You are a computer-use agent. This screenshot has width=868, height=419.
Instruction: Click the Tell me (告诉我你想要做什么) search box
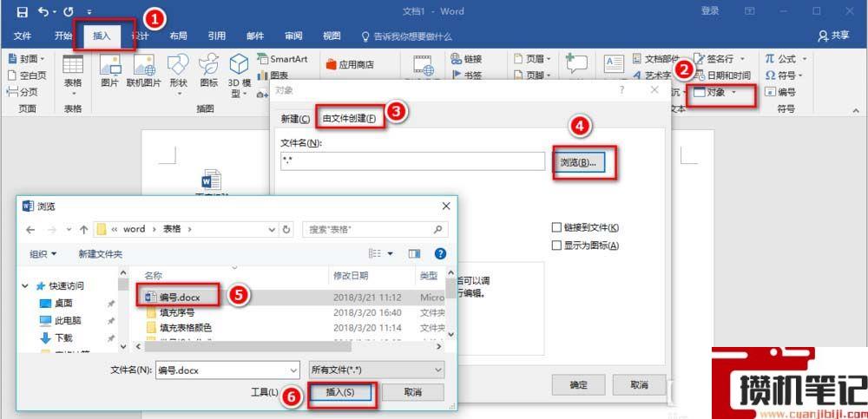pyautogui.click(x=407, y=36)
